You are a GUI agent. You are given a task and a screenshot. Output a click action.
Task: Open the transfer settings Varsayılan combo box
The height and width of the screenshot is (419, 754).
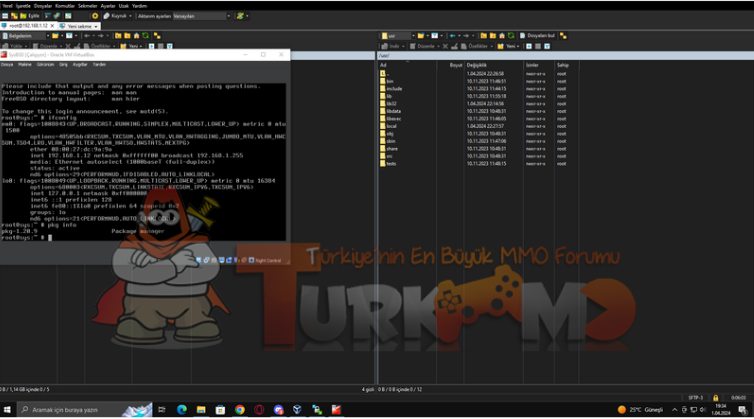pyautogui.click(x=202, y=16)
